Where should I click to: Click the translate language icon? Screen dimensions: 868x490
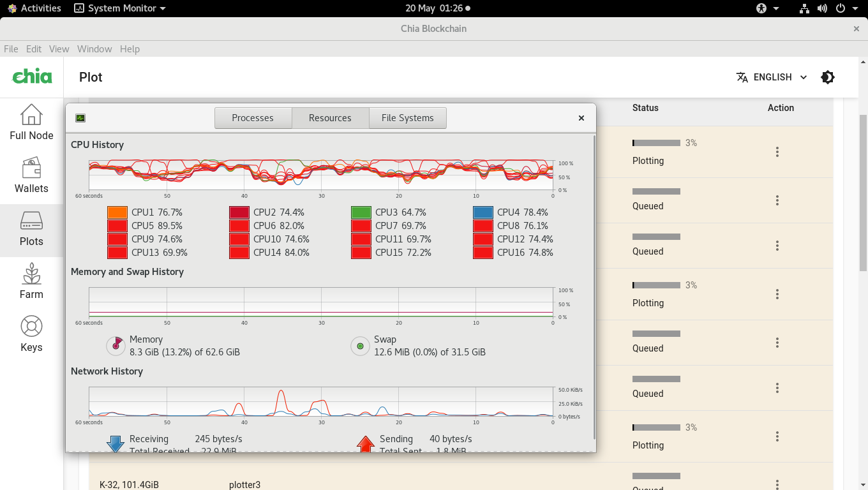tap(742, 77)
